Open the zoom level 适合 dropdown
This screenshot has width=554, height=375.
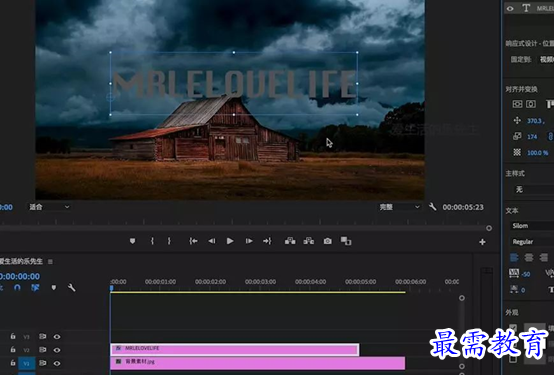coord(49,207)
